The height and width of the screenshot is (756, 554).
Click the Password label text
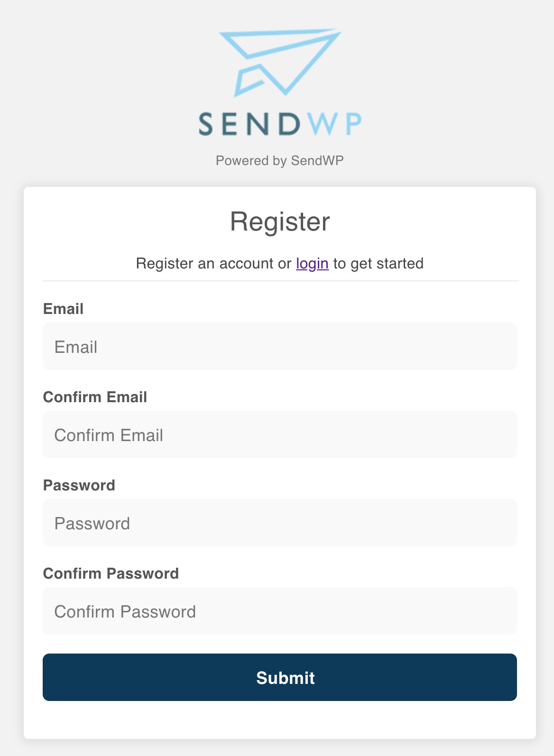click(x=79, y=485)
